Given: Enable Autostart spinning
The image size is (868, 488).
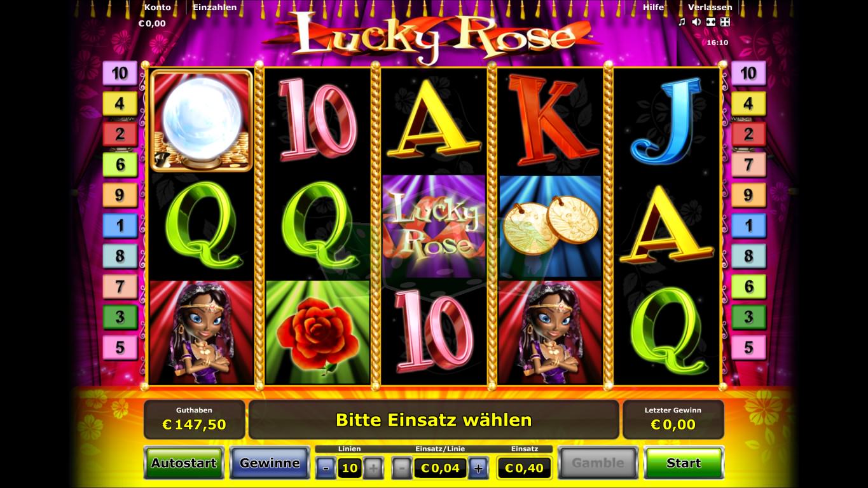Looking at the screenshot, I should click(x=184, y=463).
